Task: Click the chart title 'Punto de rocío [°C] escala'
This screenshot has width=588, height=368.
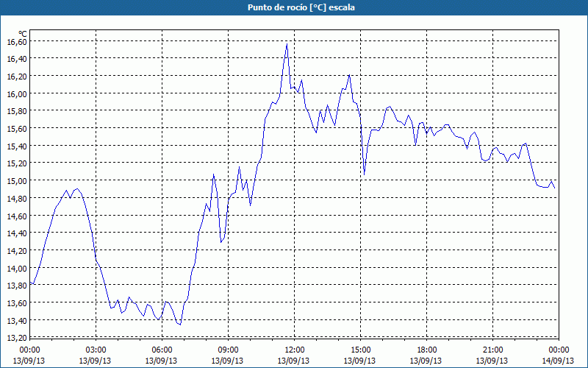Action: click(301, 7)
